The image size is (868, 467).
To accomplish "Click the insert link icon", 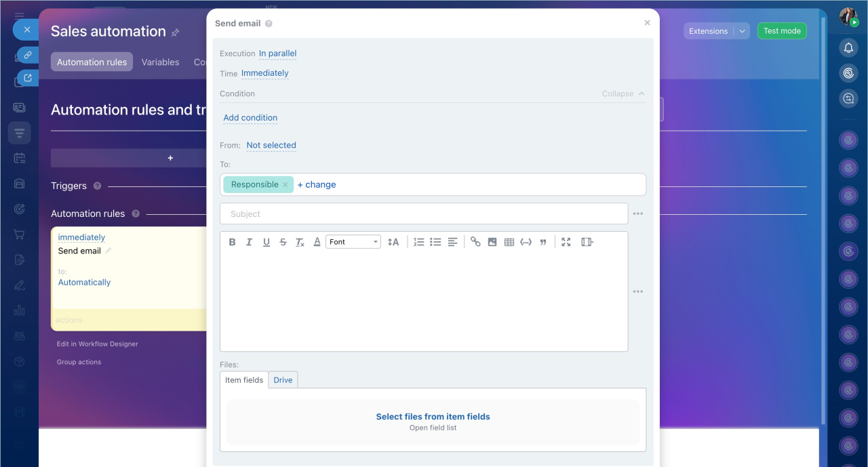I will coord(475,242).
